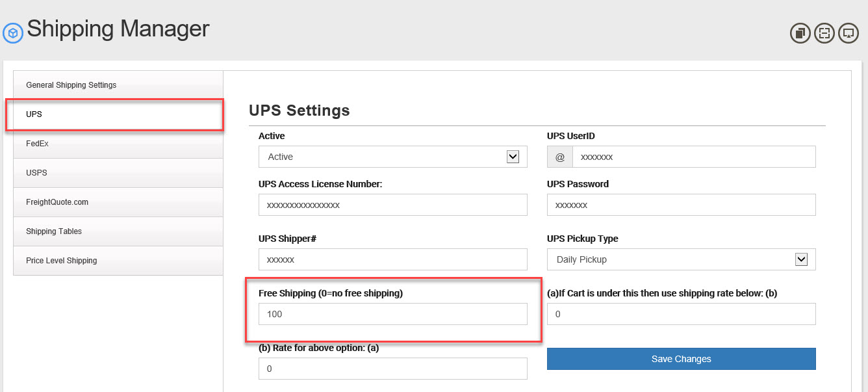Open General Shipping Settings tab
Image resolution: width=868 pixels, height=392 pixels.
(x=71, y=85)
